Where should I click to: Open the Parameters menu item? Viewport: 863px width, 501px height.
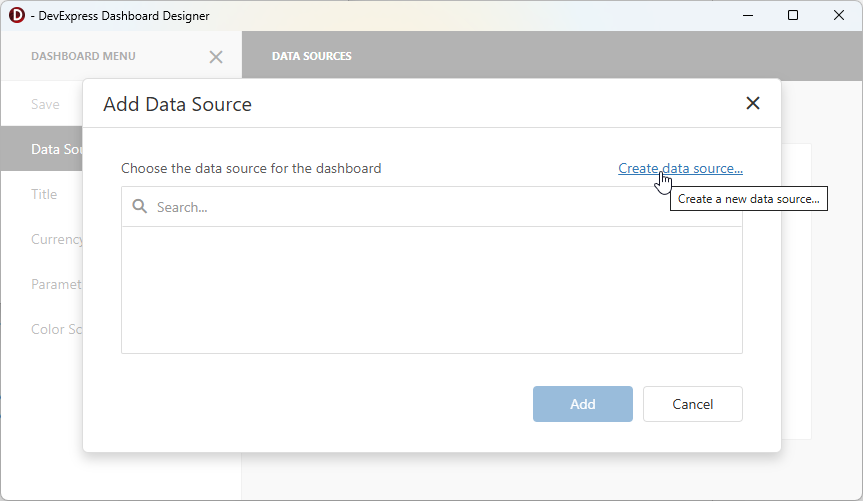coord(56,284)
